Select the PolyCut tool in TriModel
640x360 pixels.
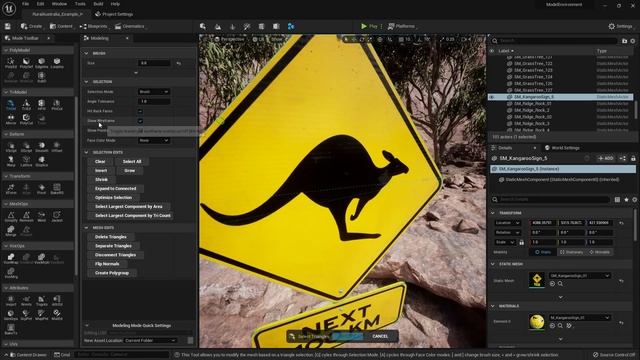click(x=26, y=119)
